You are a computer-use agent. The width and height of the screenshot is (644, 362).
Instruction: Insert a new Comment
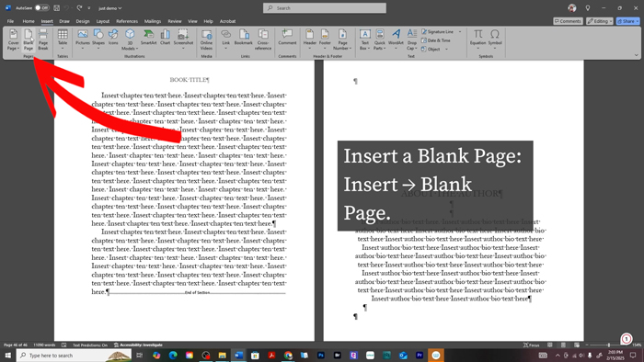pyautogui.click(x=287, y=38)
